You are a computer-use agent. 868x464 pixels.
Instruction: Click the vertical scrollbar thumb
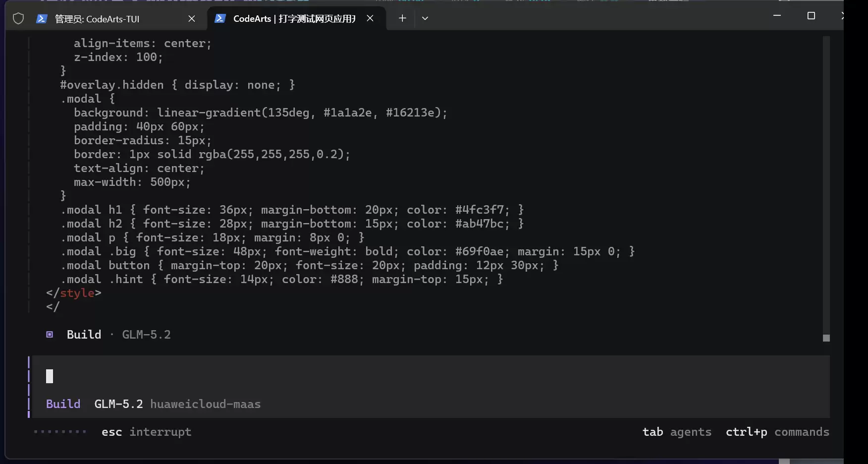tap(826, 338)
